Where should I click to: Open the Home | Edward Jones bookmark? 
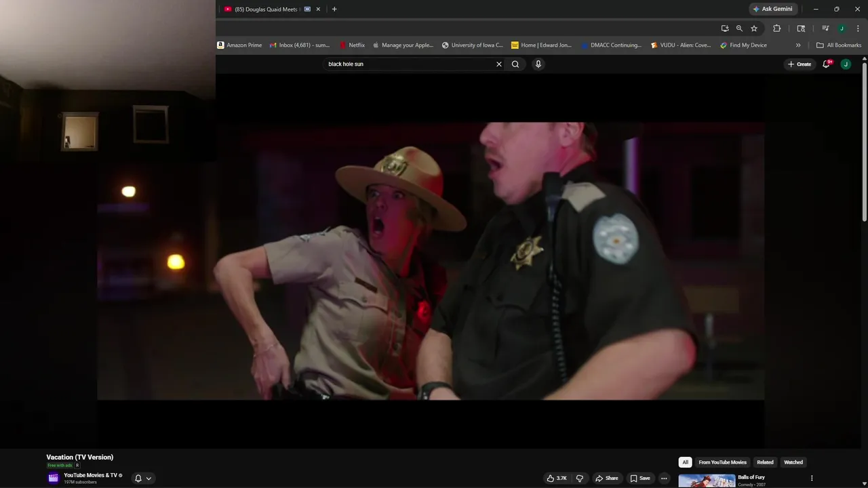[542, 45]
